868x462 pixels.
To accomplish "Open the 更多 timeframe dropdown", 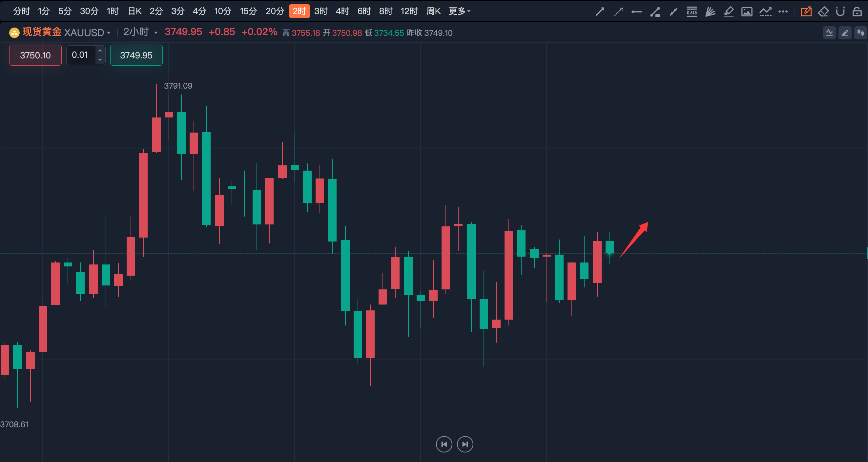I will pyautogui.click(x=459, y=11).
